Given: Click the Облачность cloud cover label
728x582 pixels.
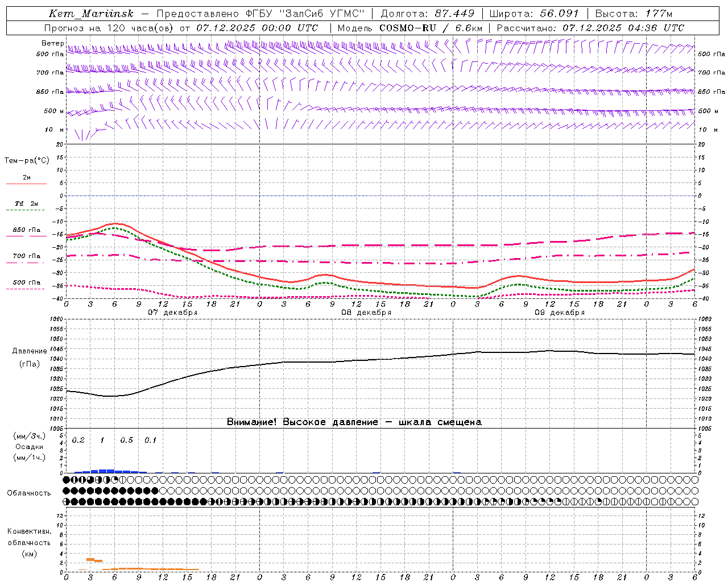Looking at the screenshot, I should point(29,493).
